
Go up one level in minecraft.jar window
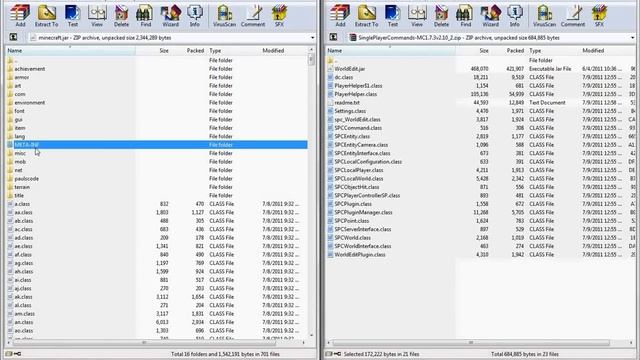(13, 38)
